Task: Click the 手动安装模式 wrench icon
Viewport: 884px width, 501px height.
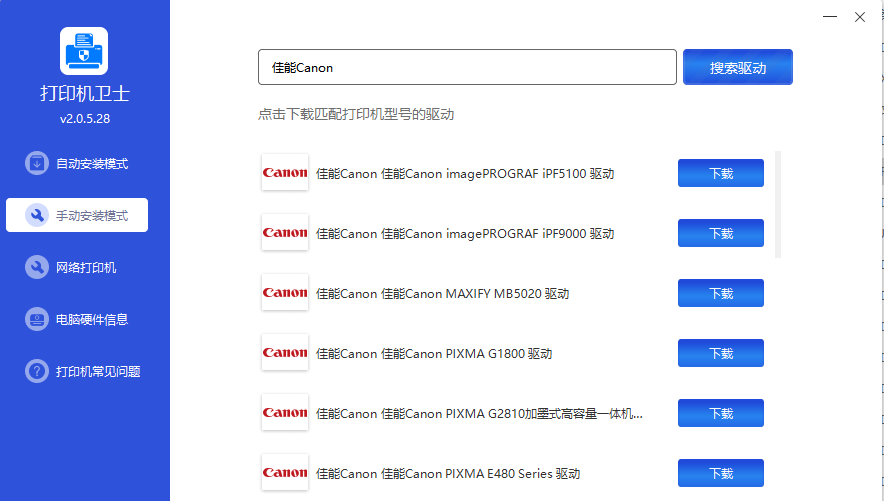Action: [37, 215]
